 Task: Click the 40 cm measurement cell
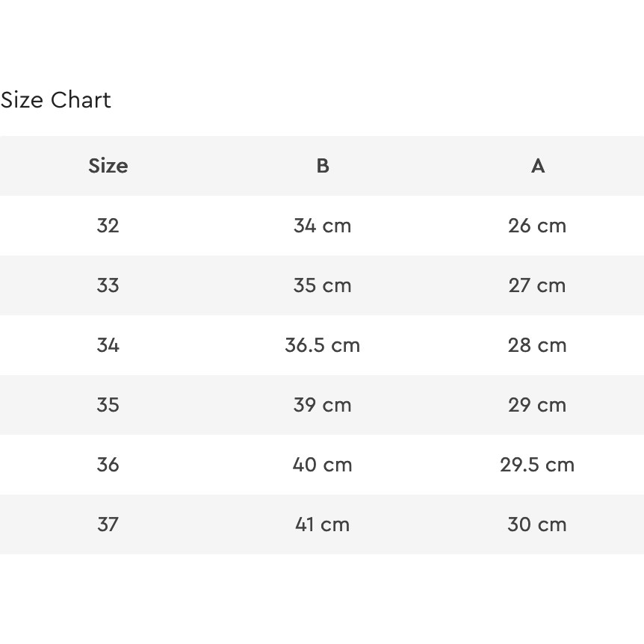coord(323,465)
